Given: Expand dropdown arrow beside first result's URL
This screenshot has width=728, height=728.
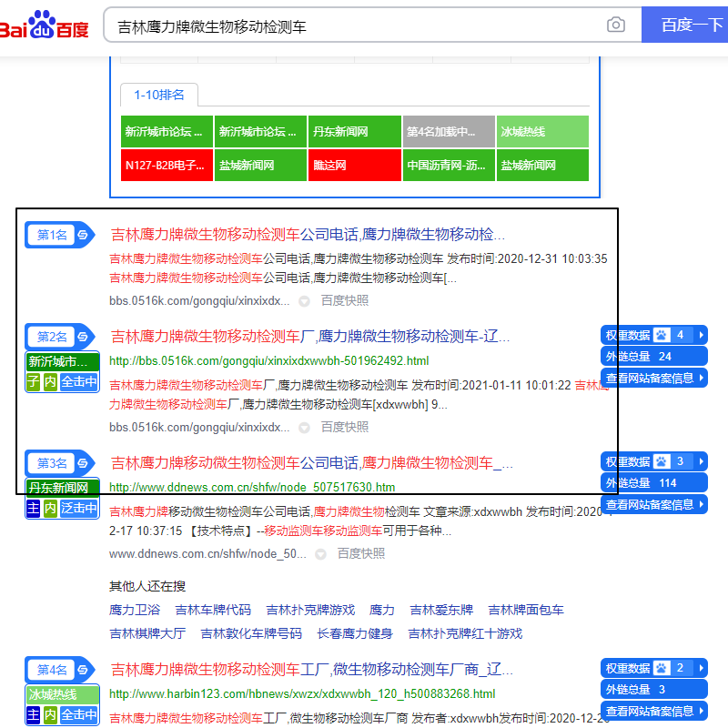Looking at the screenshot, I should click(304, 301).
